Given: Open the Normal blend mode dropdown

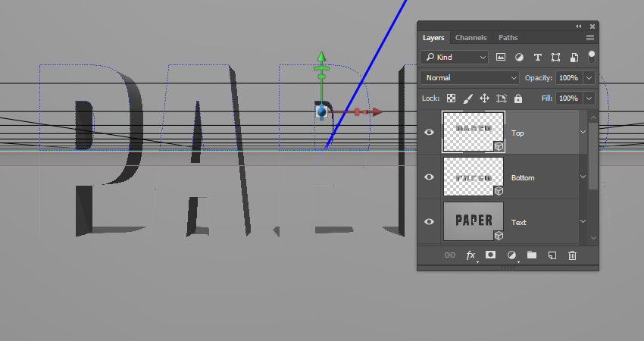Looking at the screenshot, I should point(470,77).
